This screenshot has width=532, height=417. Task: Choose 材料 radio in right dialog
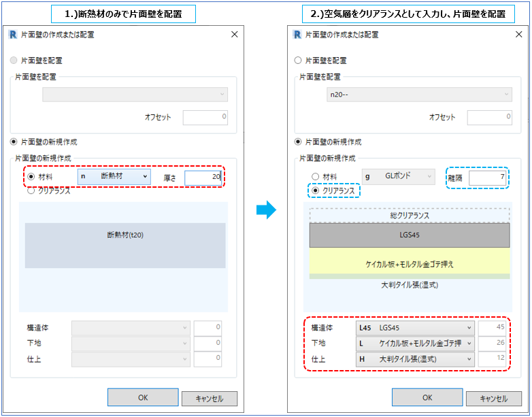(x=316, y=177)
